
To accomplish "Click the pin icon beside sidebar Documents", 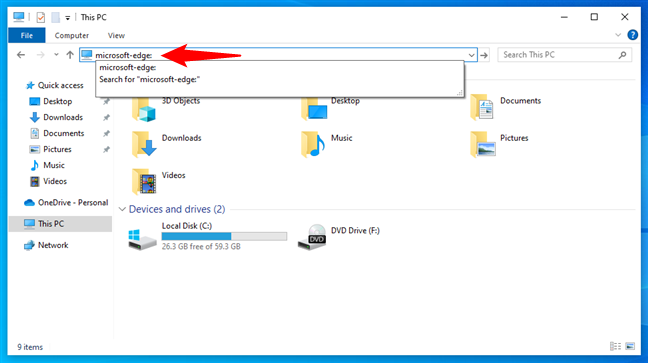I will pyautogui.click(x=106, y=133).
